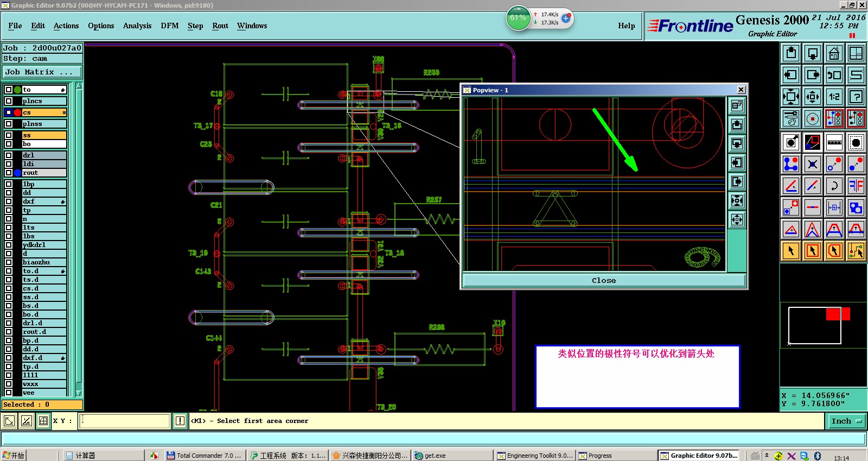
Task: Open the DFM menu
Action: click(x=170, y=26)
